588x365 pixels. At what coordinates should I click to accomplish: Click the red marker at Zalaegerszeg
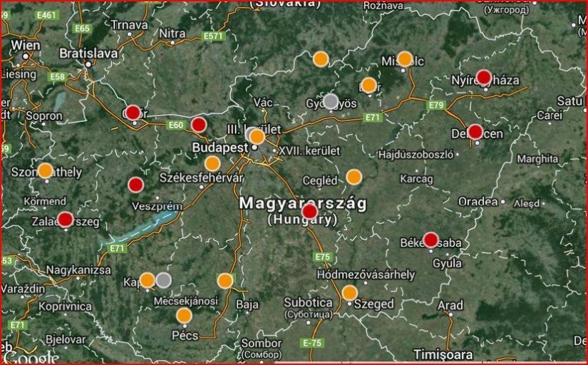65,220
